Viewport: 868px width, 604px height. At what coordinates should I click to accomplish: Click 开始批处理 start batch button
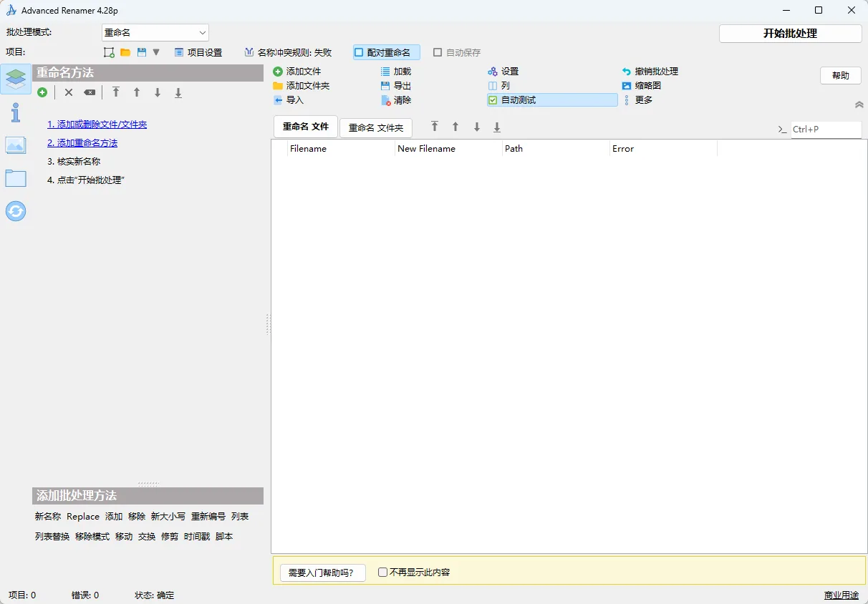point(790,34)
